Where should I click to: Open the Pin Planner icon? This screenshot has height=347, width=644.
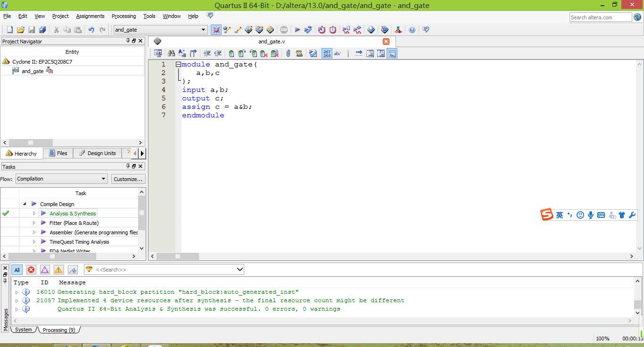pos(259,30)
